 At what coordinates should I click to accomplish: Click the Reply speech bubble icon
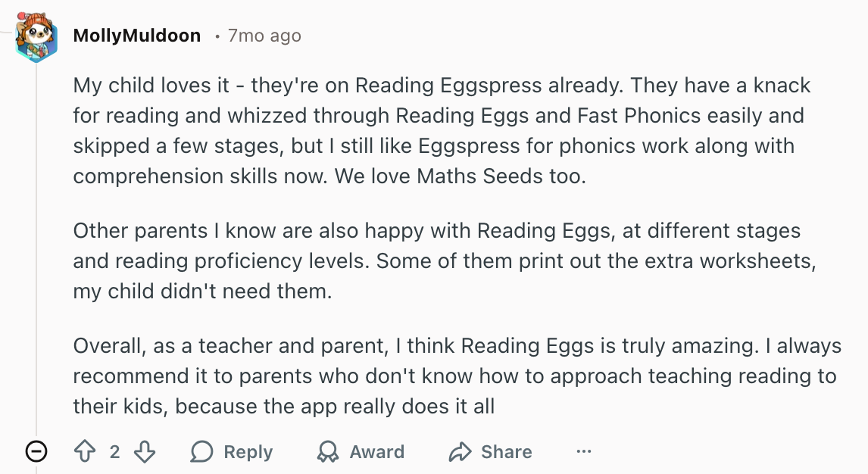[201, 451]
